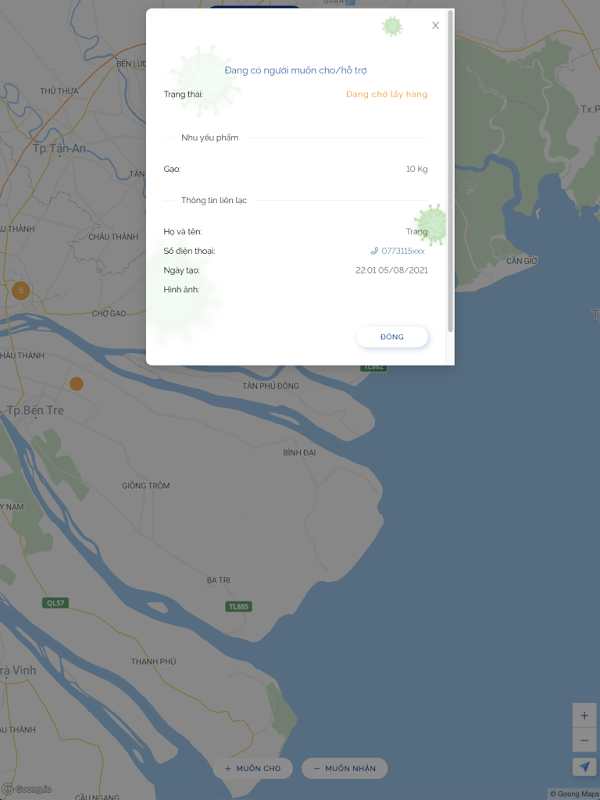This screenshot has width=600, height=800.
Task: Click the phone icon beside the number
Action: tap(374, 251)
